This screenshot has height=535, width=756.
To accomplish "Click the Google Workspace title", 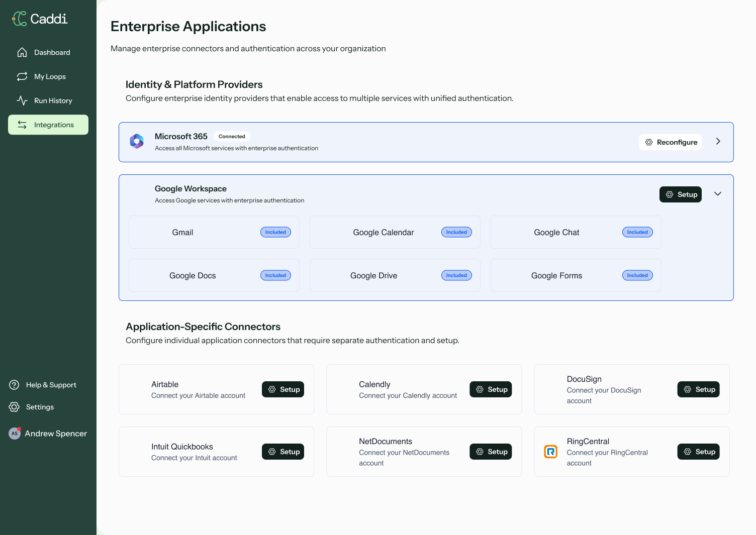I will [x=191, y=188].
